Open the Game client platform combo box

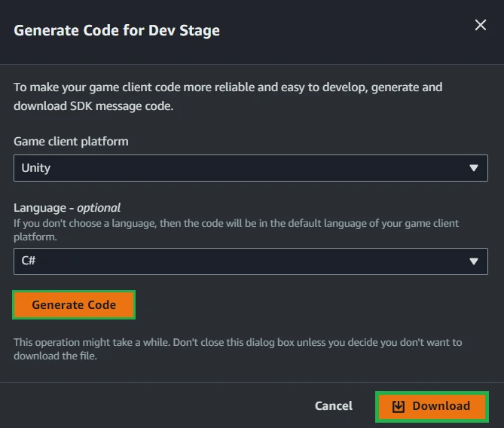(250, 168)
